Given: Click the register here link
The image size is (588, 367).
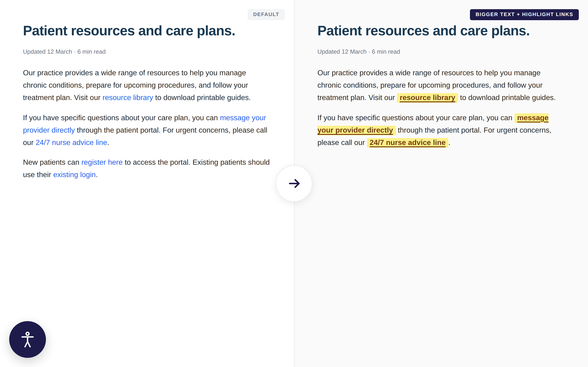Looking at the screenshot, I should [102, 162].
